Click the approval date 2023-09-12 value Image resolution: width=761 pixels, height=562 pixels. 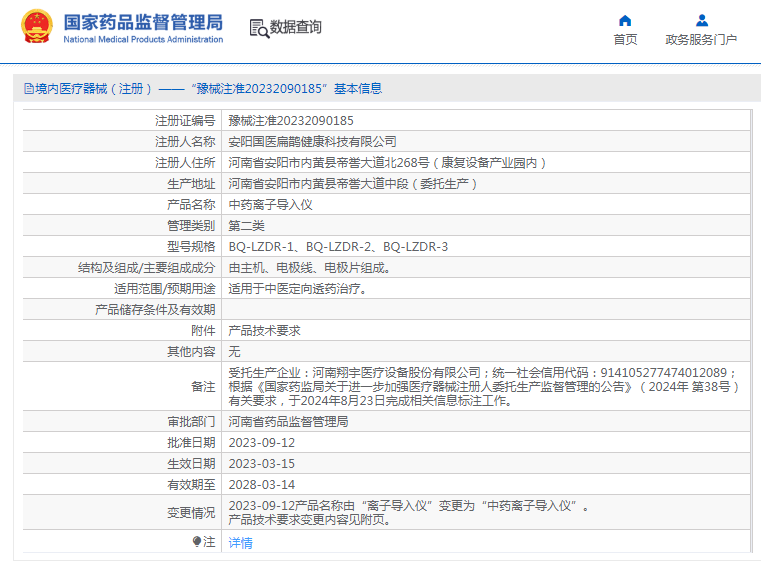[x=262, y=443]
